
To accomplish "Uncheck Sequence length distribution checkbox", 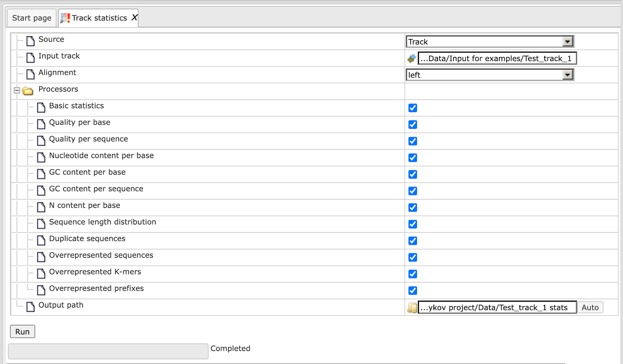I will [413, 224].
